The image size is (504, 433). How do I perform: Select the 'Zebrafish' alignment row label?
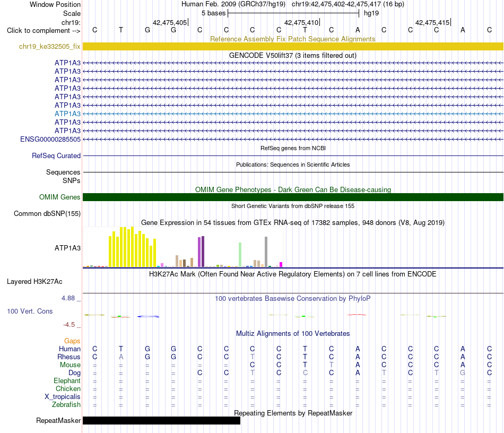pos(66,404)
